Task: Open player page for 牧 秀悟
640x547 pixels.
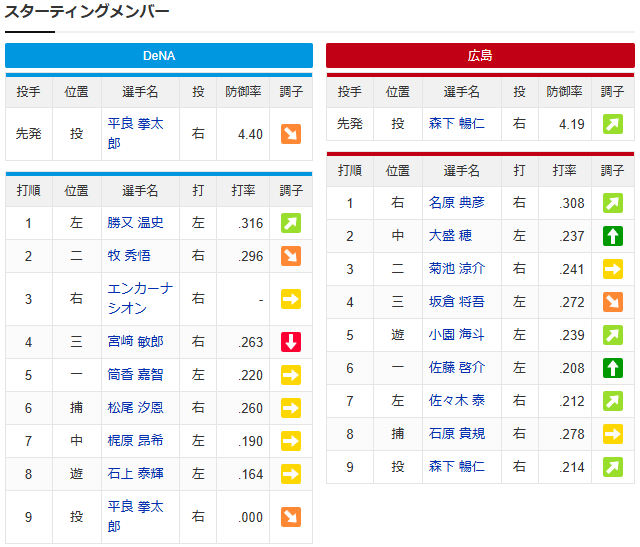Action: tap(129, 256)
